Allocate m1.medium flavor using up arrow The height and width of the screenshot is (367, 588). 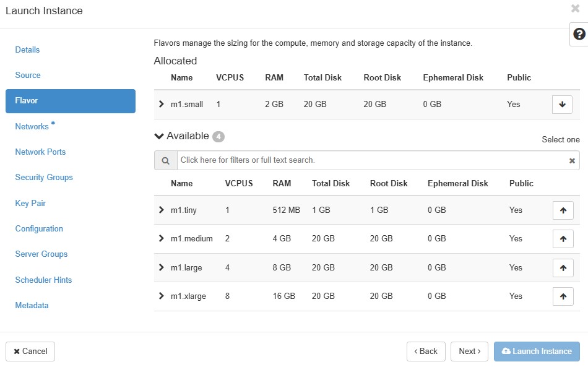point(563,239)
